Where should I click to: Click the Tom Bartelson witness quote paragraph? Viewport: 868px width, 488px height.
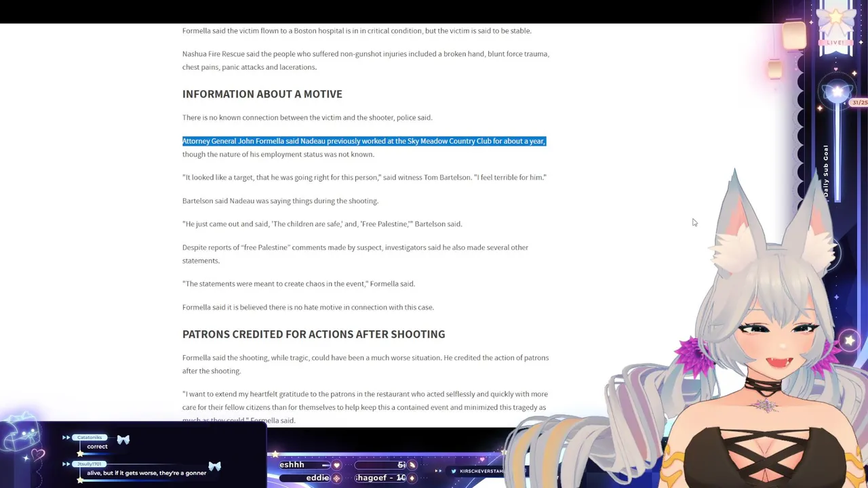click(364, 178)
